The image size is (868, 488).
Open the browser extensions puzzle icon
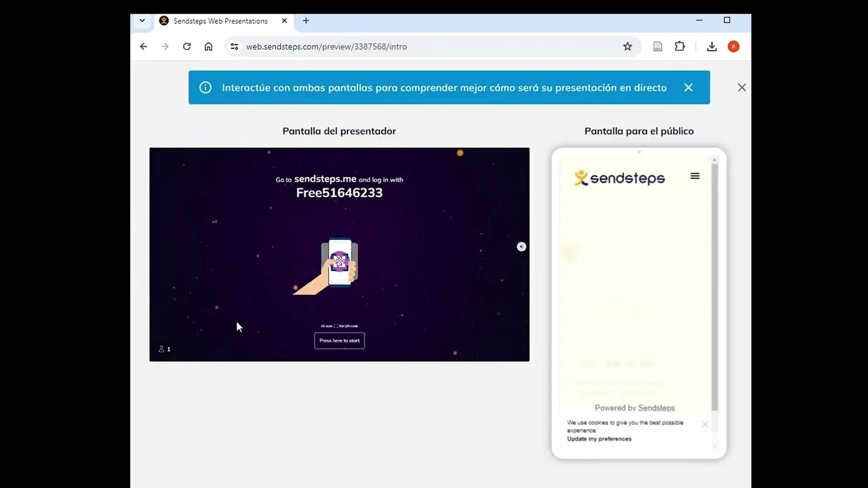coord(679,47)
